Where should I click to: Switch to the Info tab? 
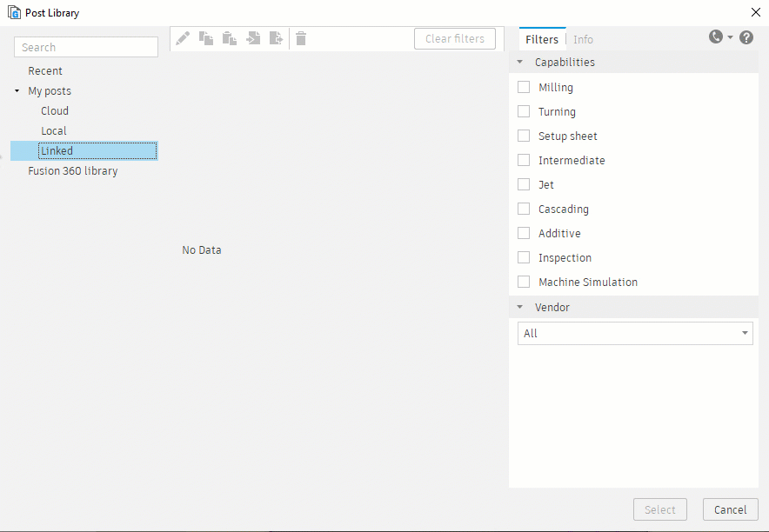(583, 39)
